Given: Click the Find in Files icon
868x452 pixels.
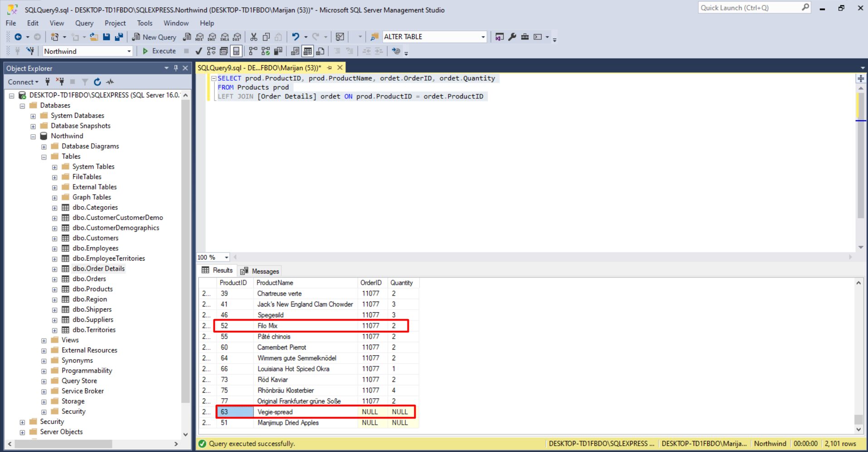Looking at the screenshot, I should [374, 37].
